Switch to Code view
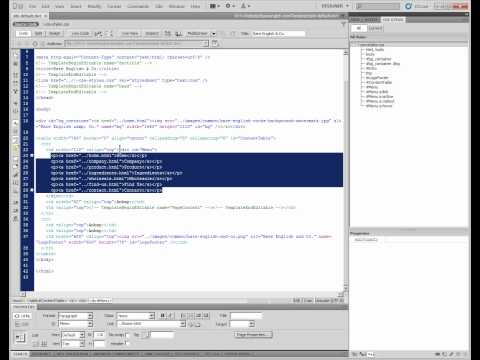 23,34
